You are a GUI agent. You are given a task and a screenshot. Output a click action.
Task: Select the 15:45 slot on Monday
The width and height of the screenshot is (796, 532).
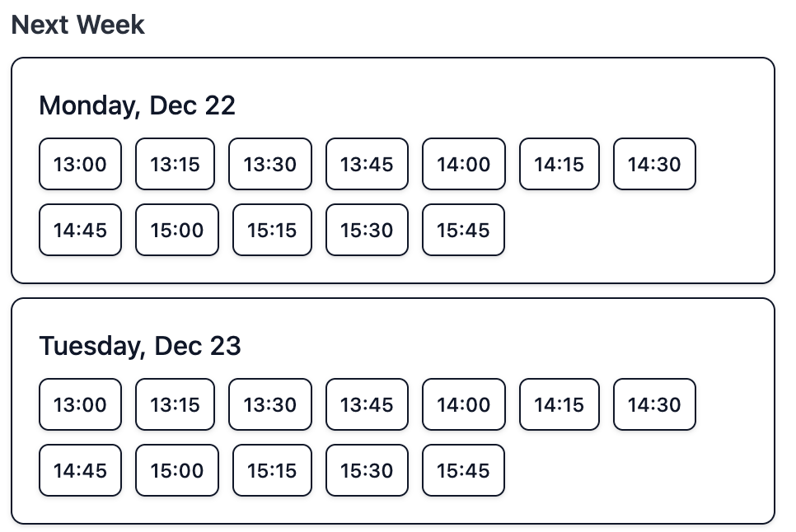click(x=463, y=230)
